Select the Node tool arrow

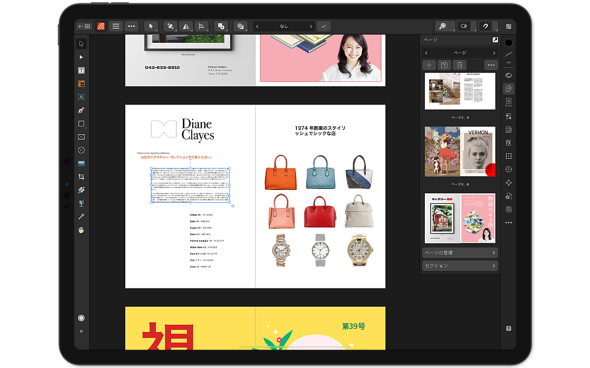pos(81,57)
